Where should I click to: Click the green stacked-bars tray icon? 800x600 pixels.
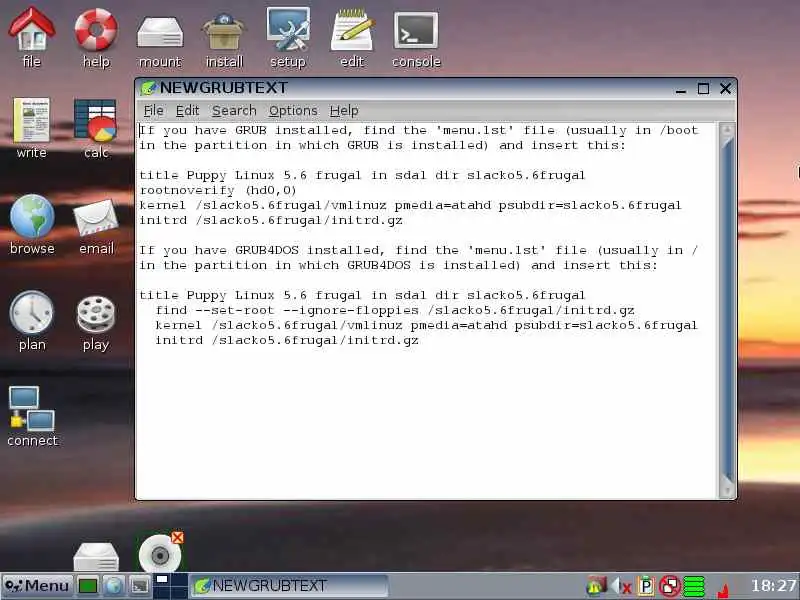694,586
